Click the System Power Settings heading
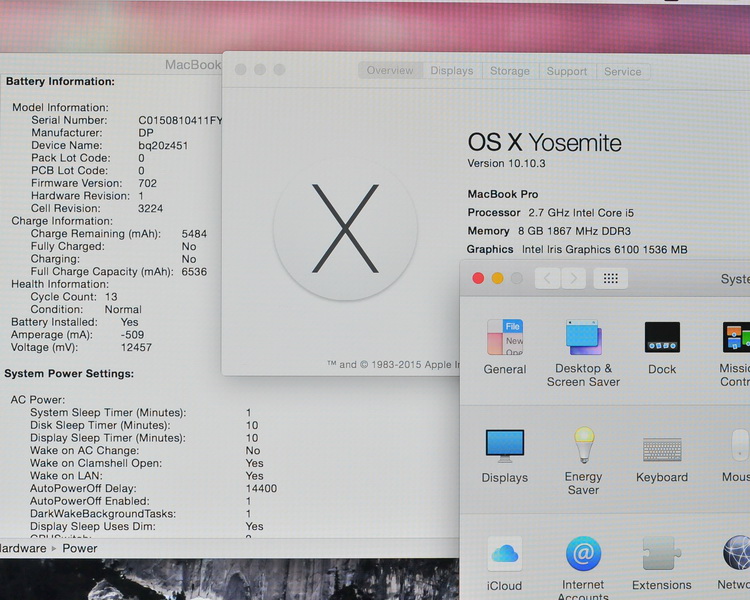 [x=69, y=374]
